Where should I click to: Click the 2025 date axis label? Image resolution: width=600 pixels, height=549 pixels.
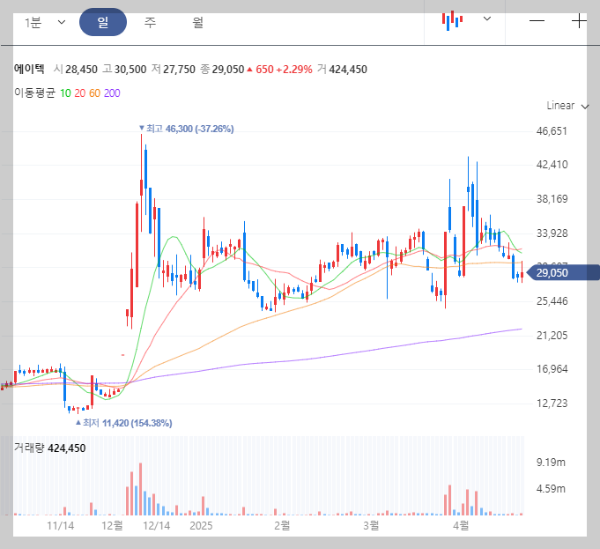[201, 526]
